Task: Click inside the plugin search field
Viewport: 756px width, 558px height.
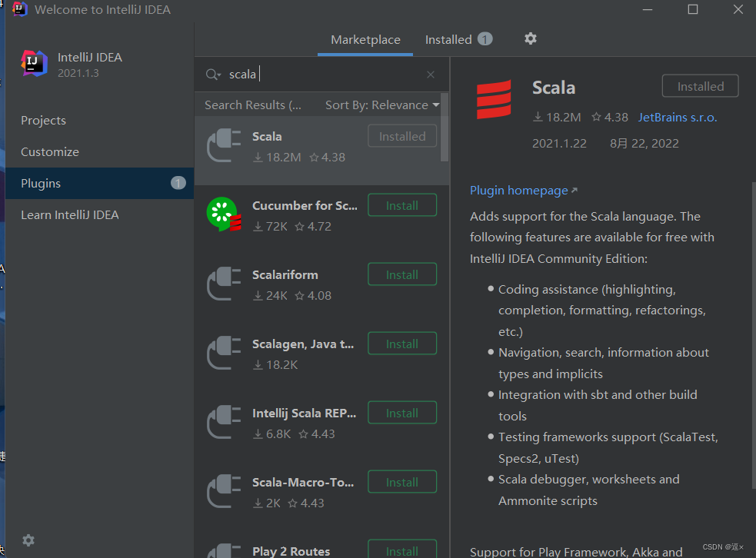Action: point(308,74)
